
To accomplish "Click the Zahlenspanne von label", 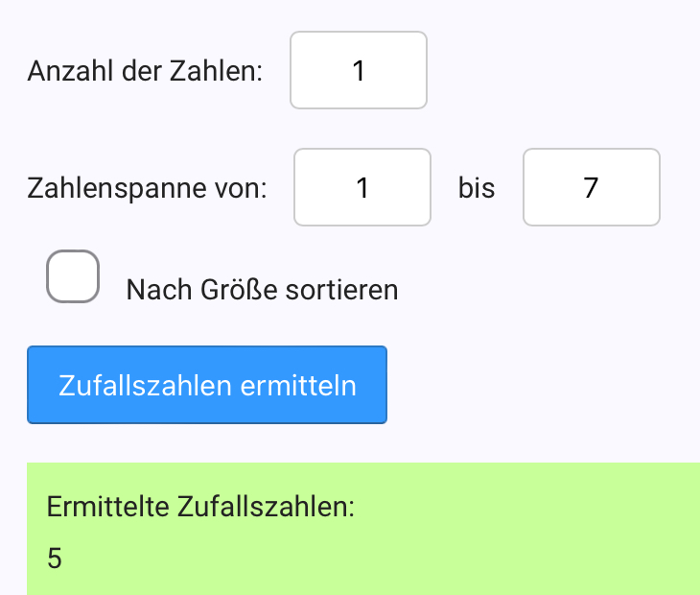I will pyautogui.click(x=148, y=188).
